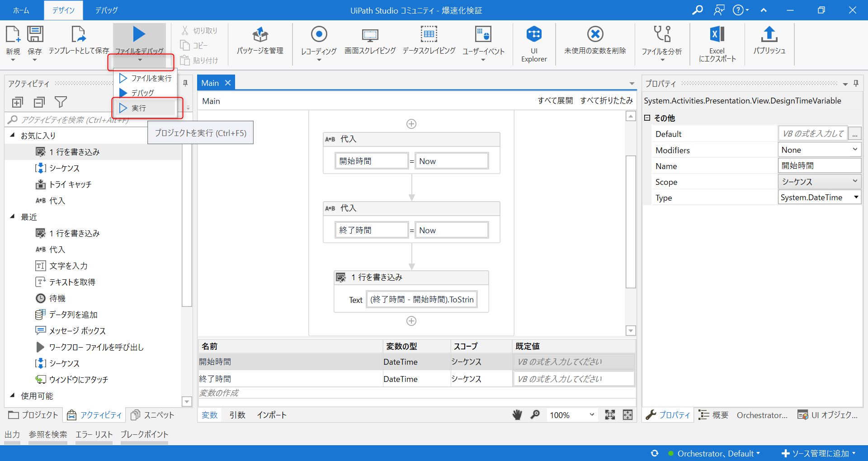868x461 pixels.
Task: Open the Modifiers None dropdown
Action: tap(855, 150)
